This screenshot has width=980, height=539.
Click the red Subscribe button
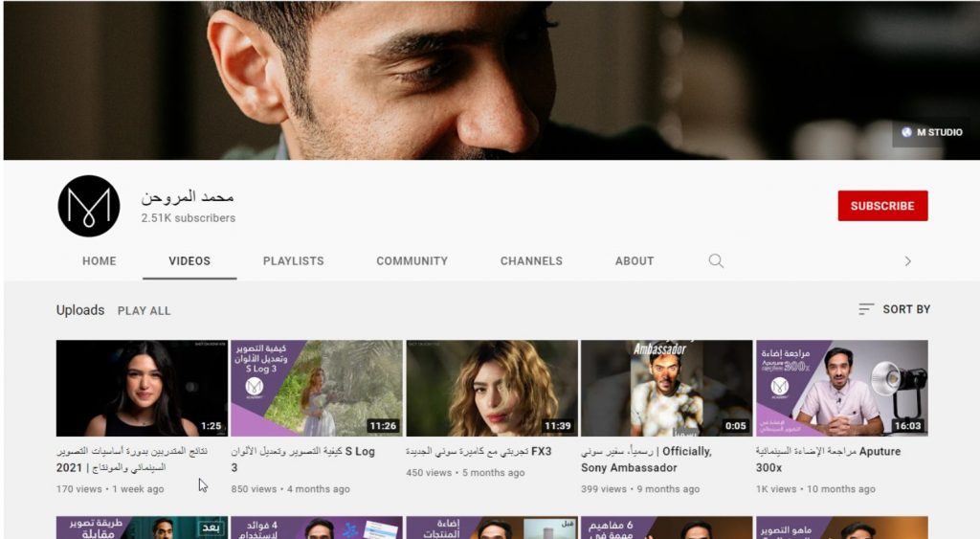[882, 206]
